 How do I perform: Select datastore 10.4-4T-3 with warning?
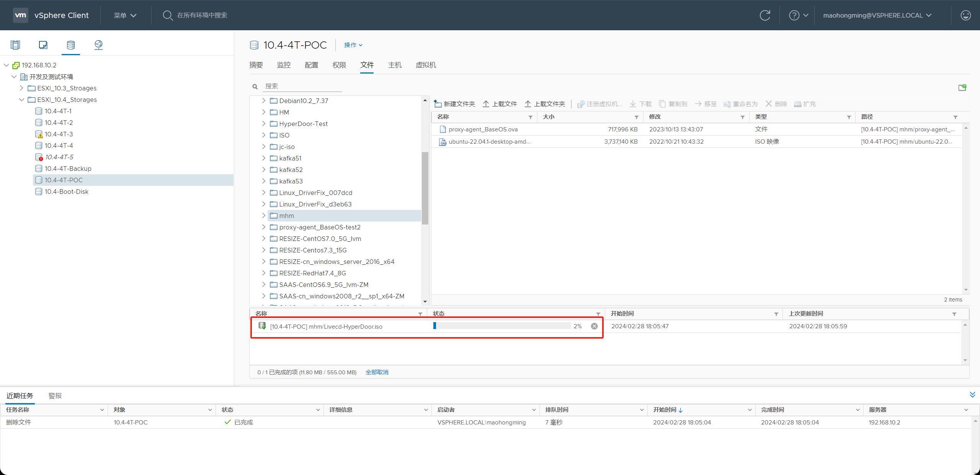tap(59, 134)
